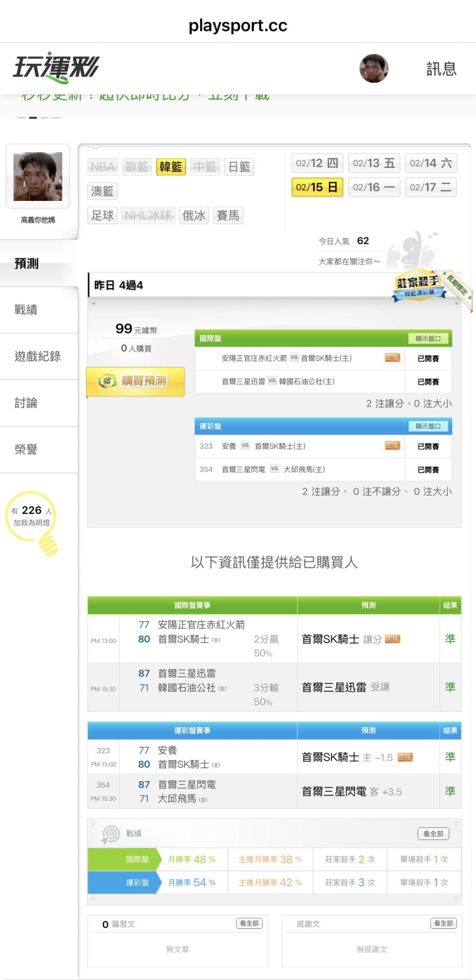Choose date 02/13 五
Screen dimensions: 476x980
coord(374,163)
